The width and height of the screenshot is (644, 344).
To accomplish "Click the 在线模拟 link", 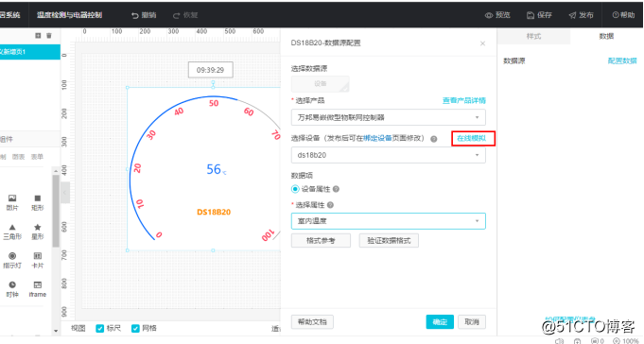I will point(472,138).
